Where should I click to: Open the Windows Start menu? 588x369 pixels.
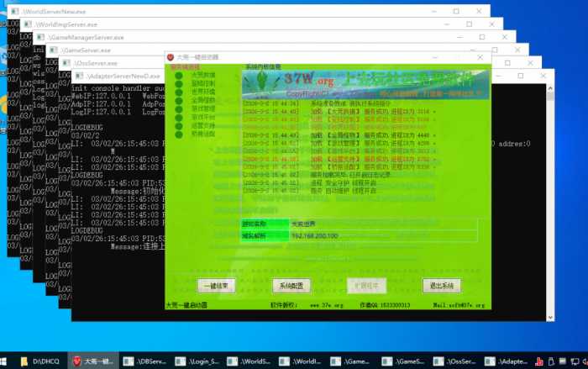tap(8, 361)
